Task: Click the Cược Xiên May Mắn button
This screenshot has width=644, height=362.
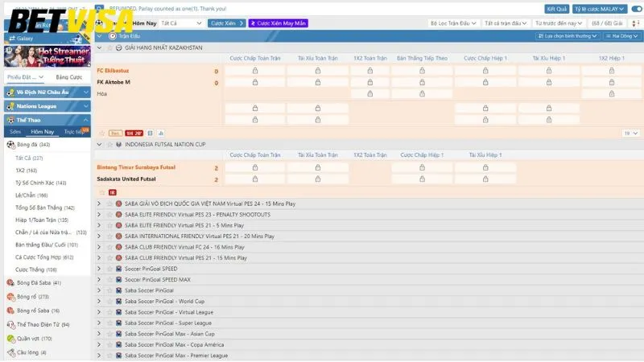Action: click(x=278, y=23)
